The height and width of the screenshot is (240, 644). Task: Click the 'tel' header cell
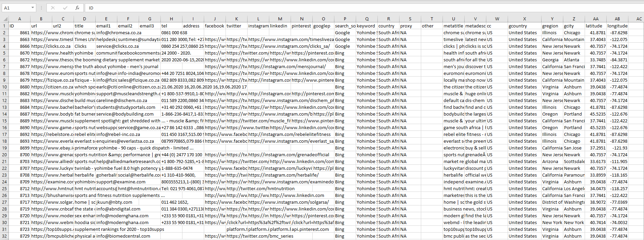pyautogui.click(x=172, y=26)
